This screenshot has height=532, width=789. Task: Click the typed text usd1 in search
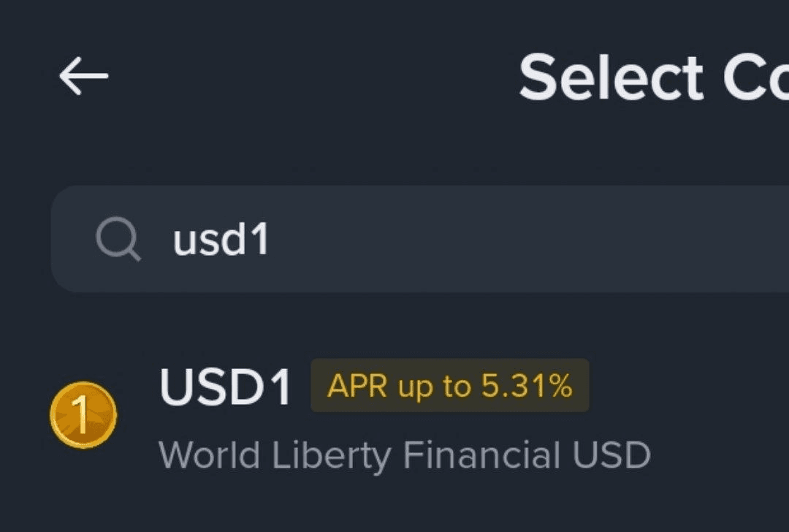tap(221, 240)
